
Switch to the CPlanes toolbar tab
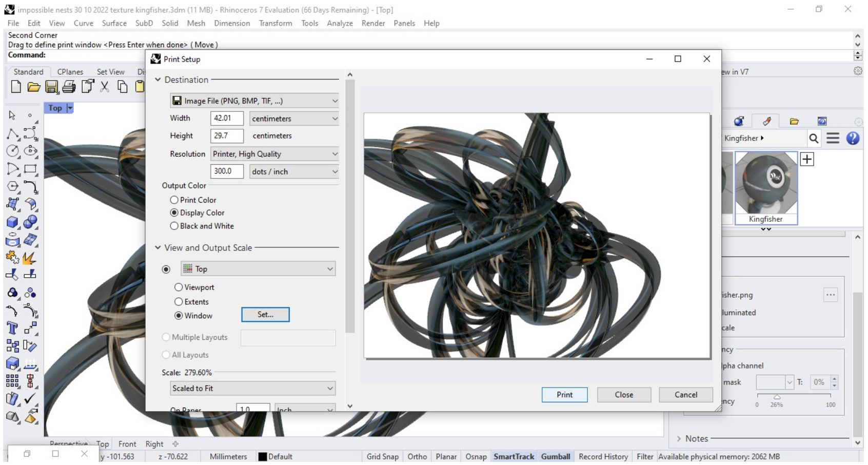tap(70, 72)
